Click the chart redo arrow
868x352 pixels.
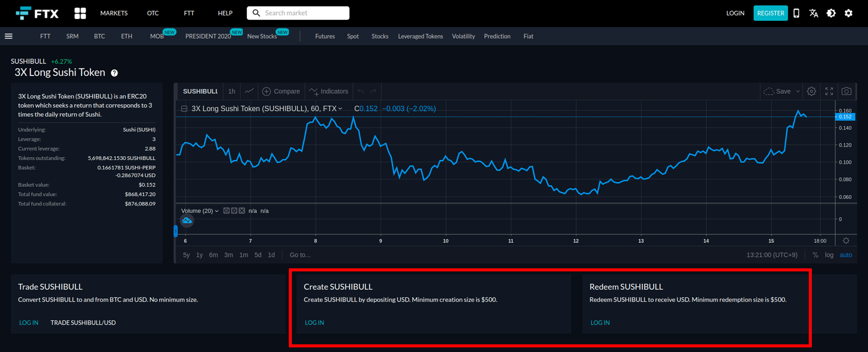[x=373, y=91]
